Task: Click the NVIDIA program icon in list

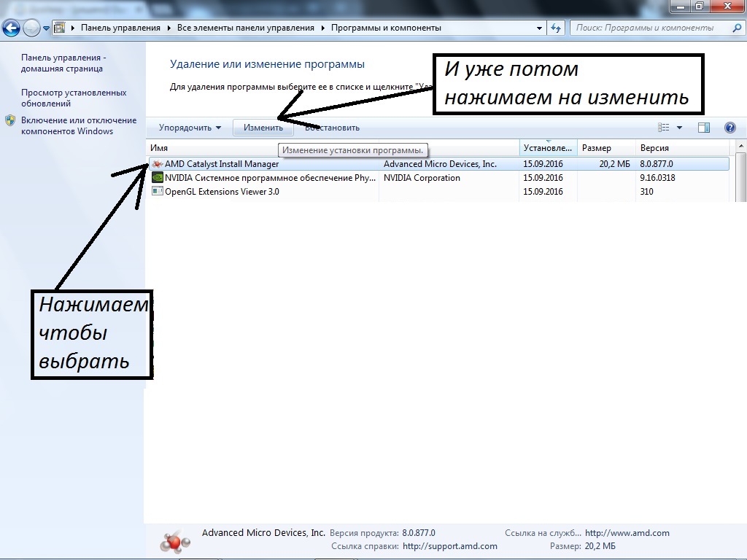Action: [x=157, y=178]
